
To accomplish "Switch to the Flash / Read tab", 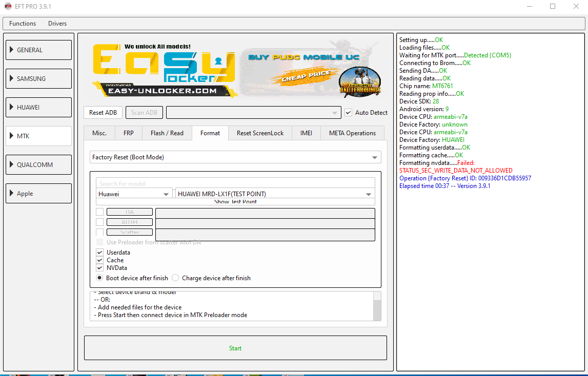I will click(x=167, y=133).
